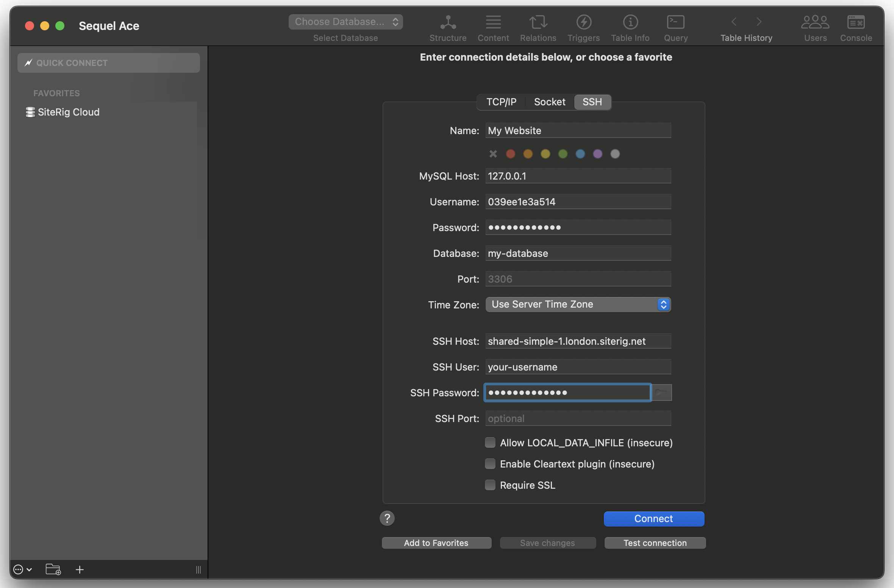Screen dimensions: 894x588
Task: Click the SSH key file icon
Action: click(x=662, y=393)
